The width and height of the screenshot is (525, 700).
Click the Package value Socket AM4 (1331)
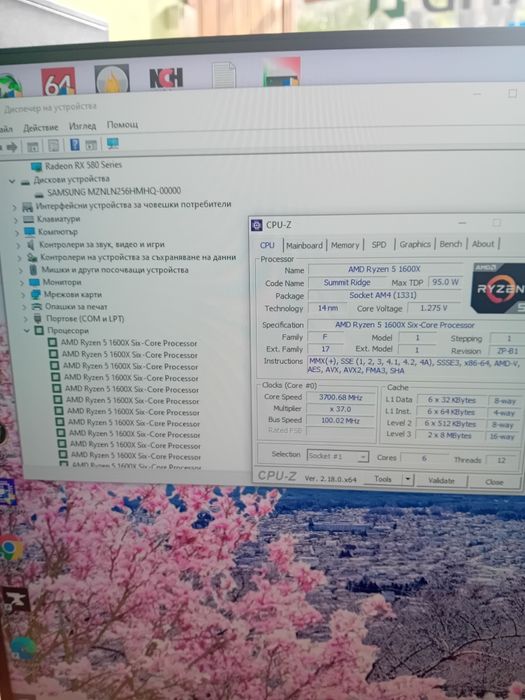pyautogui.click(x=383, y=295)
